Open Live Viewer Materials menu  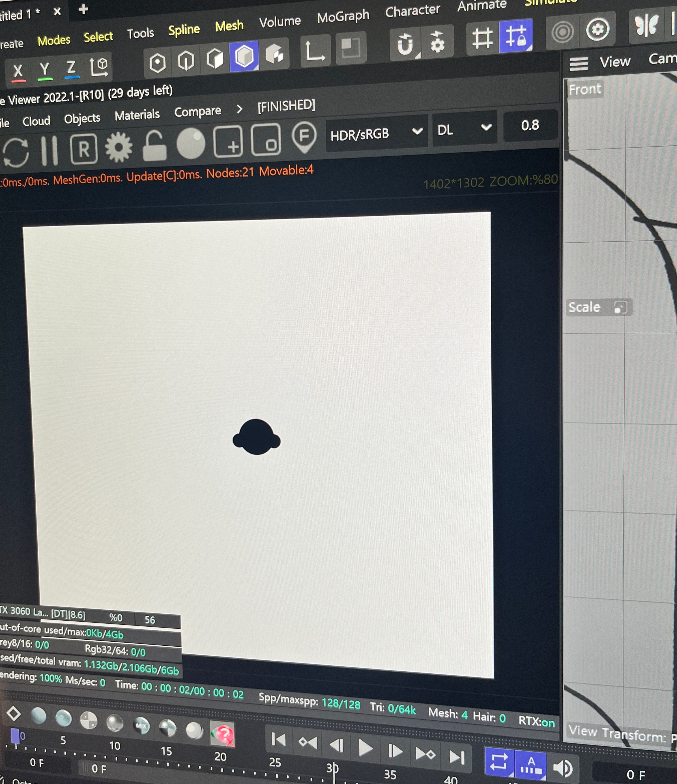click(137, 115)
